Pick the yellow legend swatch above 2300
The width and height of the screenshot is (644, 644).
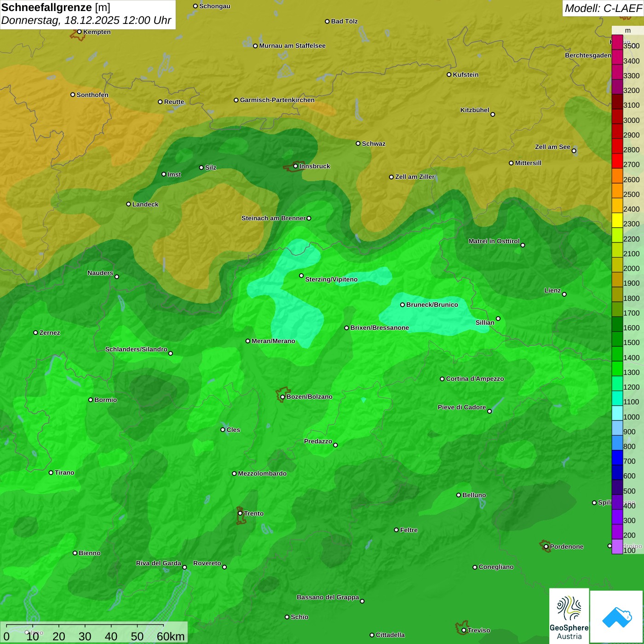(617, 220)
